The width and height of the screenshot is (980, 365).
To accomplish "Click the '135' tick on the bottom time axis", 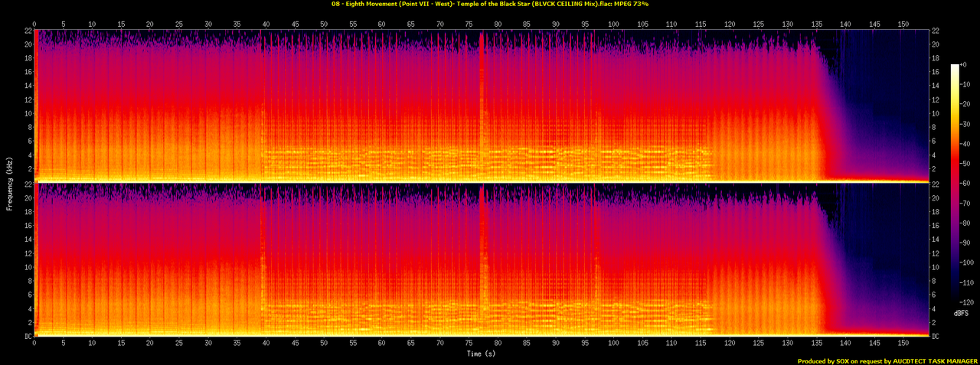I will tap(816, 343).
